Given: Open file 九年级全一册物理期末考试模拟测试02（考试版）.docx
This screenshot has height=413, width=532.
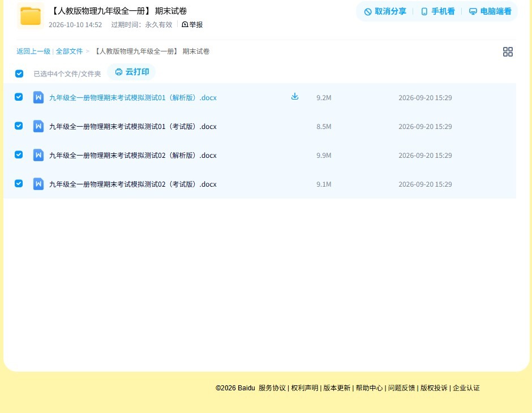Looking at the screenshot, I should pos(133,184).
